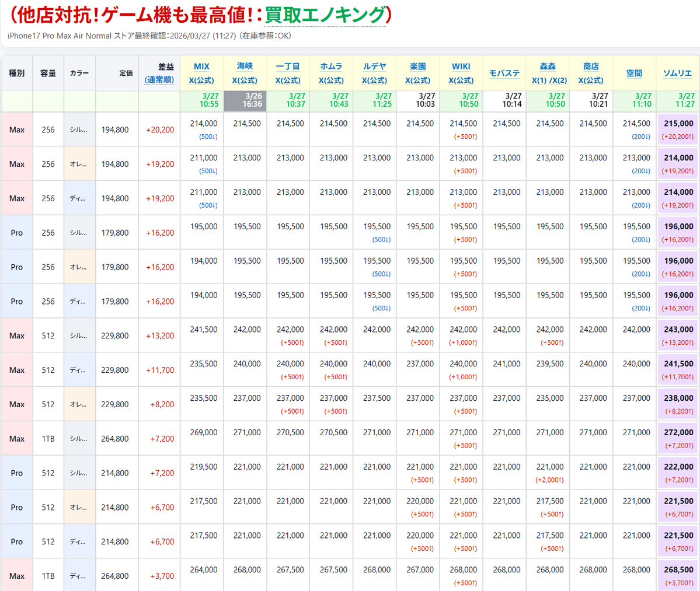Click the 定価 column header
The height and width of the screenshot is (591, 700).
[117, 73]
